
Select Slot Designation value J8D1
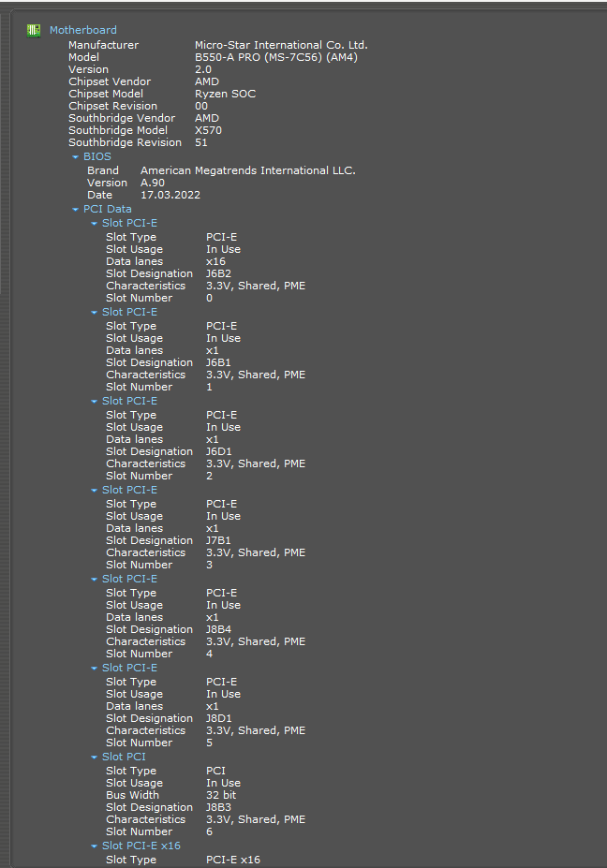coord(219,718)
